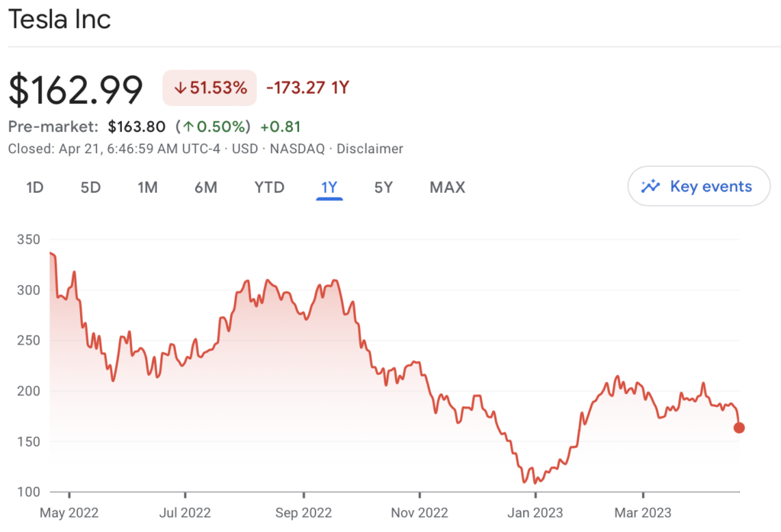Select the 6M time range
Screen dimensions: 781x532
pyautogui.click(x=206, y=187)
